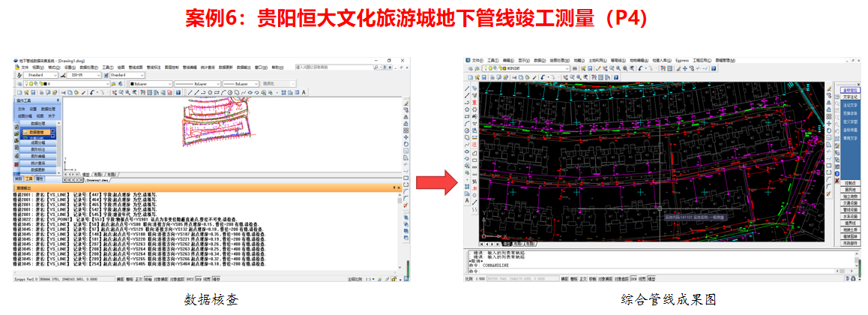Select Line tool in right vertical toolbar

tap(467, 88)
